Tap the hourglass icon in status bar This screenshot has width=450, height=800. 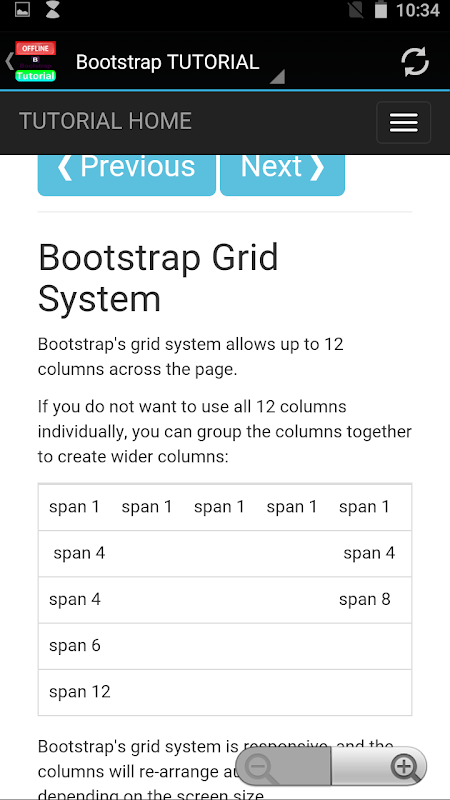point(52,10)
